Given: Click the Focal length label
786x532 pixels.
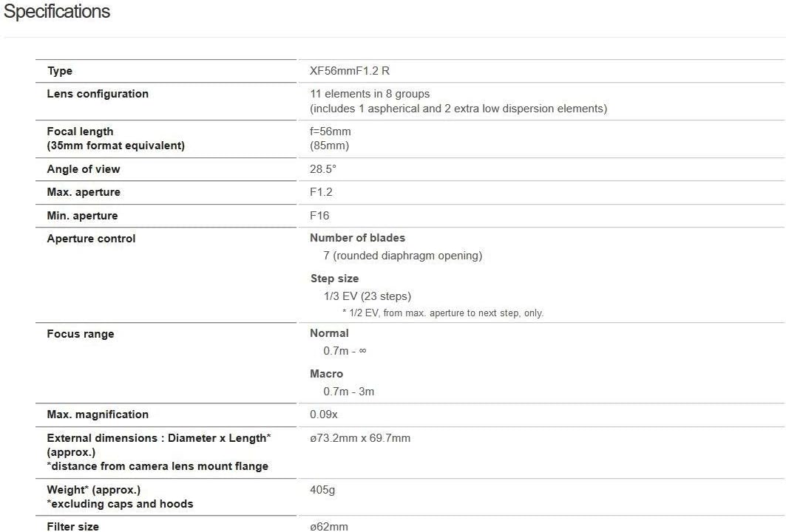Looking at the screenshot, I should pos(80,132).
